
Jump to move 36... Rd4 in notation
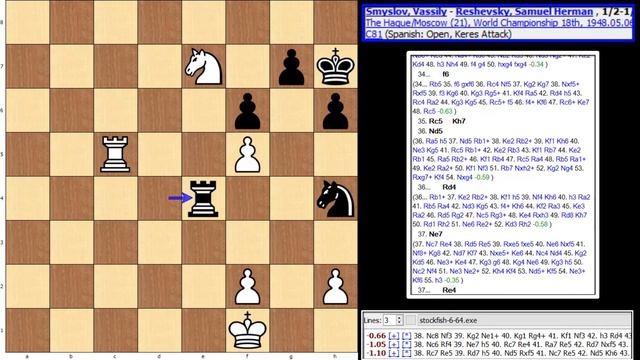pyautogui.click(x=449, y=187)
